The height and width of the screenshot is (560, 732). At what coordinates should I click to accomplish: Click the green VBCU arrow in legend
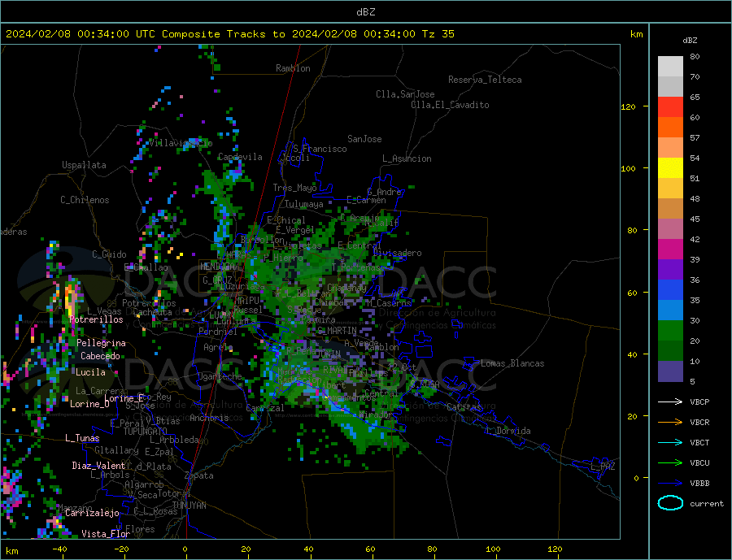pos(670,463)
